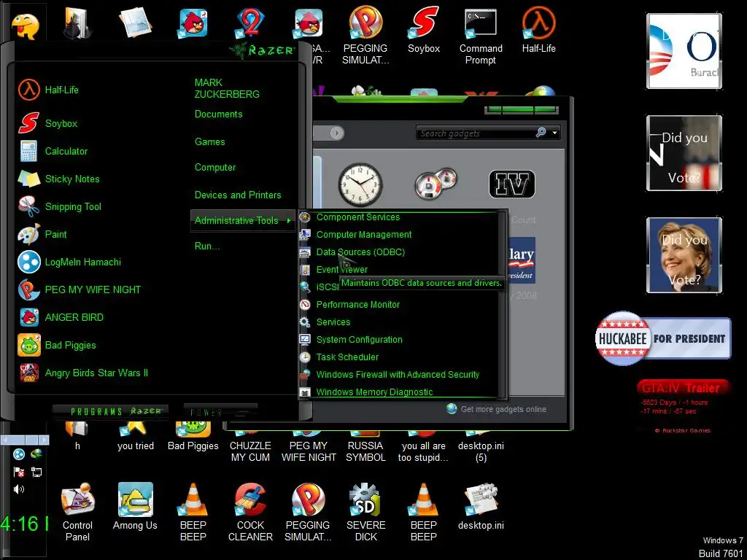Click the next page arrow in gadget gallery
The height and width of the screenshot is (560, 747).
pos(337,133)
